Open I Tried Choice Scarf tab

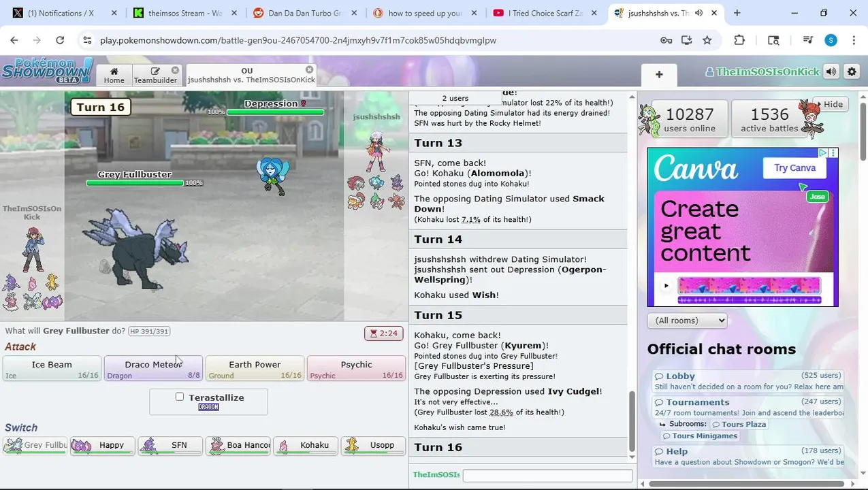click(x=545, y=13)
